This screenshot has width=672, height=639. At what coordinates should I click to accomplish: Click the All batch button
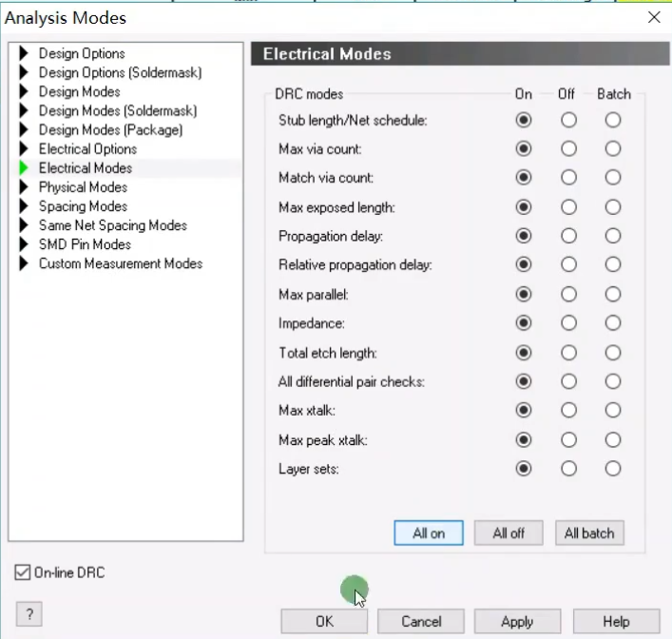[x=589, y=533]
